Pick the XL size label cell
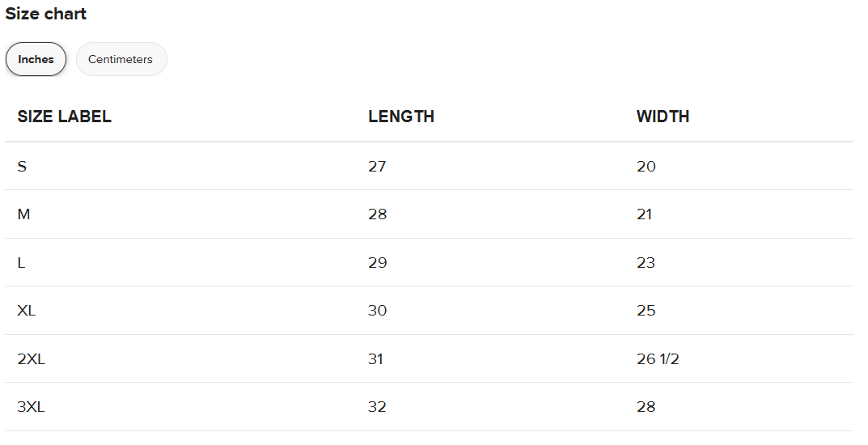The width and height of the screenshot is (868, 445). [x=27, y=311]
